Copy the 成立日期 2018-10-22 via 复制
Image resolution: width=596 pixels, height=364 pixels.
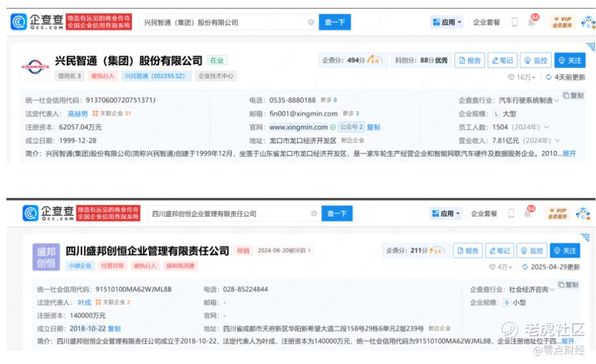tap(114, 328)
